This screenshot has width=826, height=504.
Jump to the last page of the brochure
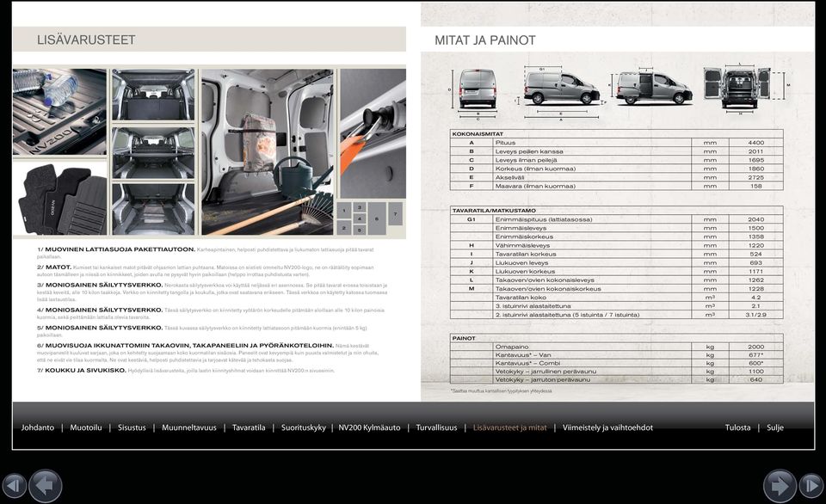click(x=811, y=486)
